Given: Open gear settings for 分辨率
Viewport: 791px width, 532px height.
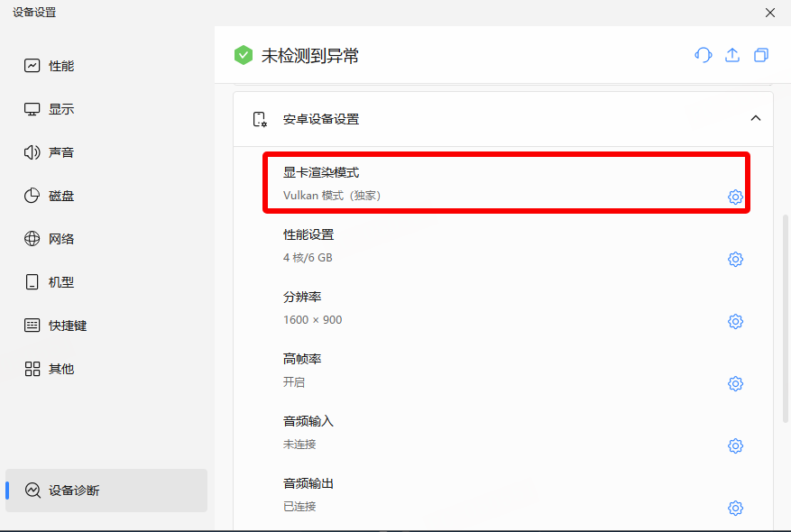Looking at the screenshot, I should coord(735,322).
